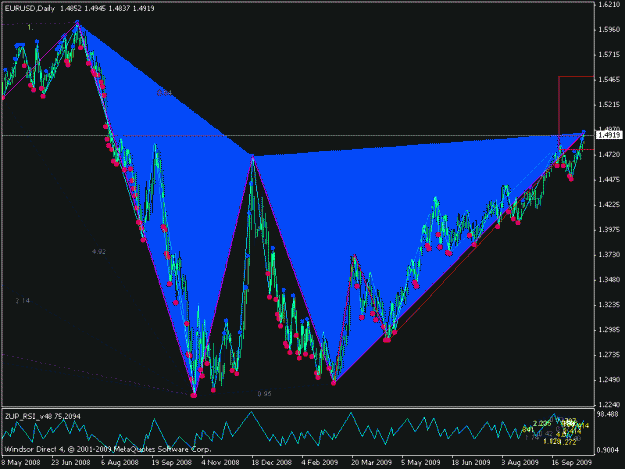This screenshot has width=625, height=469.
Task: Click the 4 Nov 2008 date label
Action: click(220, 463)
